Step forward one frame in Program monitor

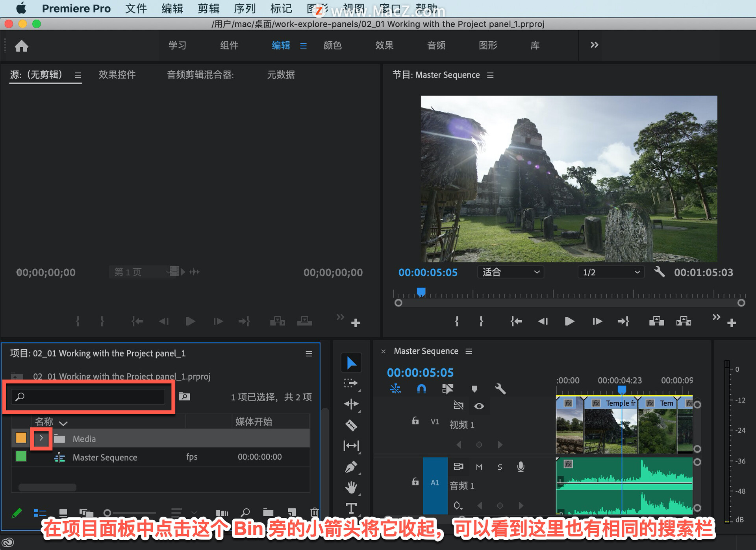coord(597,321)
